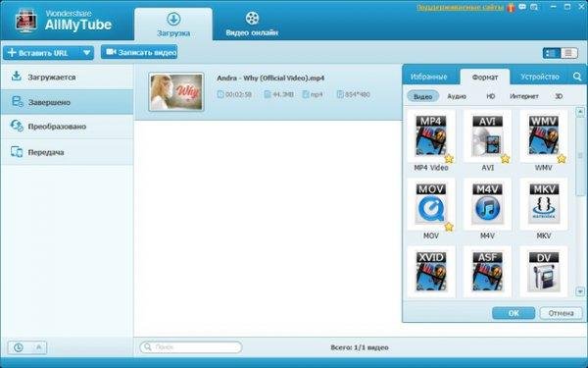The height and width of the screenshot is (368, 588).
Task: Switch to the Загрузка tab
Action: tap(173, 25)
